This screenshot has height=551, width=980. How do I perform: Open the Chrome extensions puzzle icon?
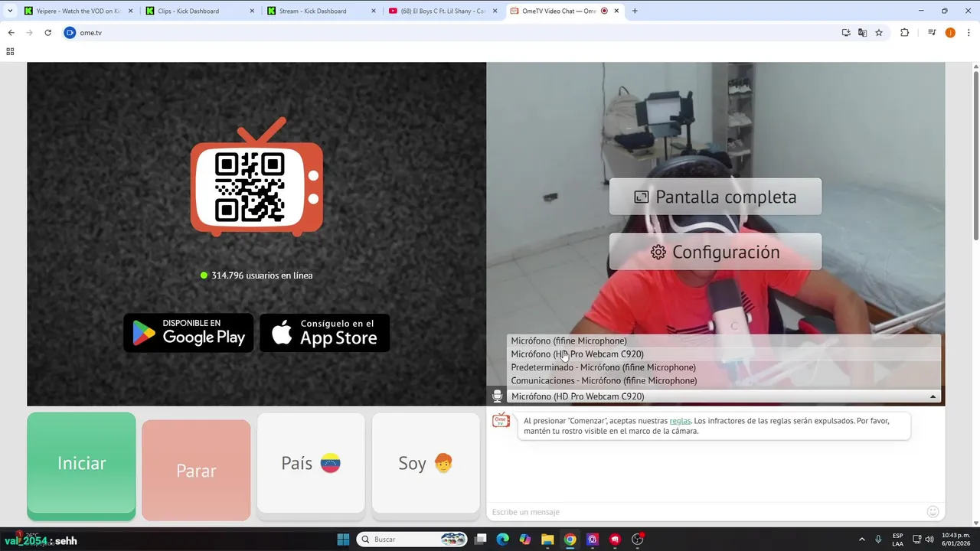coord(904,33)
